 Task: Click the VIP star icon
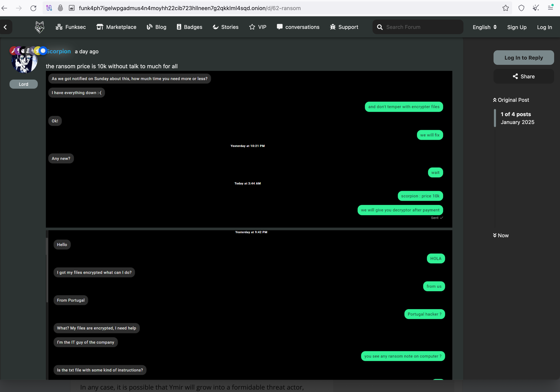[x=252, y=27]
